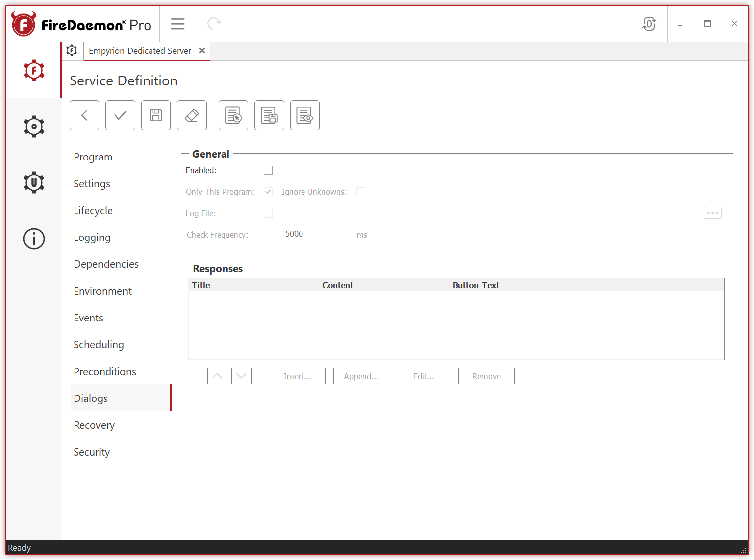Click the Service Definition heading

124,80
